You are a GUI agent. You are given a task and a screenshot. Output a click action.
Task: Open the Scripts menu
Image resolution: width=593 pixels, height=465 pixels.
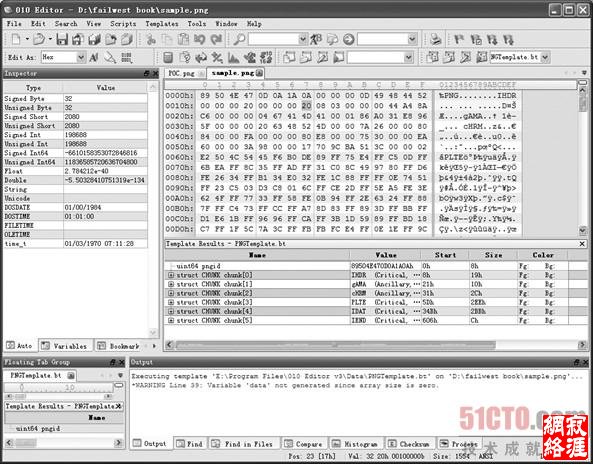(123, 23)
